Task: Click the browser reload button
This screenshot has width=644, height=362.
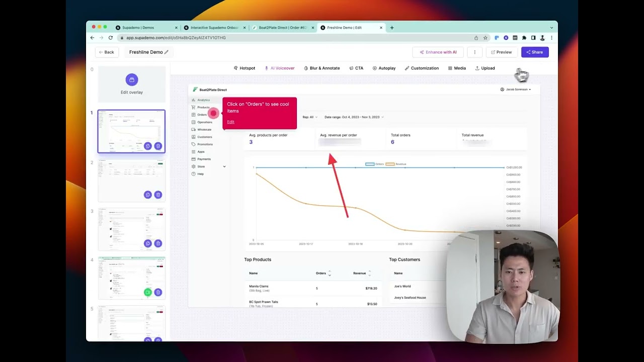Action: pyautogui.click(x=111, y=38)
